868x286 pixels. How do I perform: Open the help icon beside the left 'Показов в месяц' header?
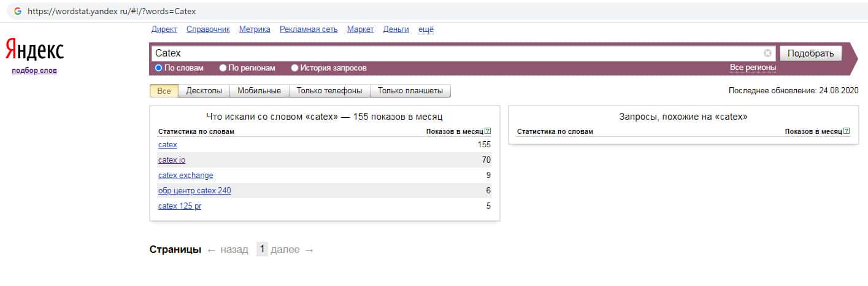coord(488,131)
